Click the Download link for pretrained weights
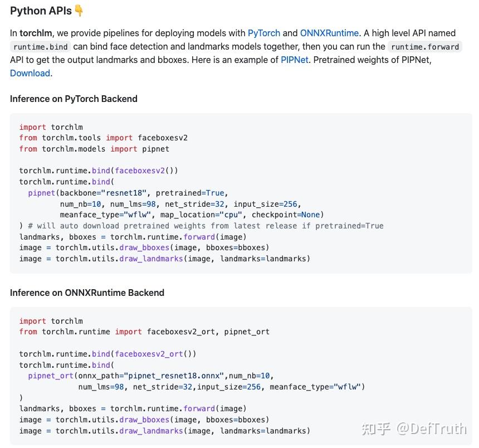Viewport: 479px width, 448px height. click(x=30, y=73)
